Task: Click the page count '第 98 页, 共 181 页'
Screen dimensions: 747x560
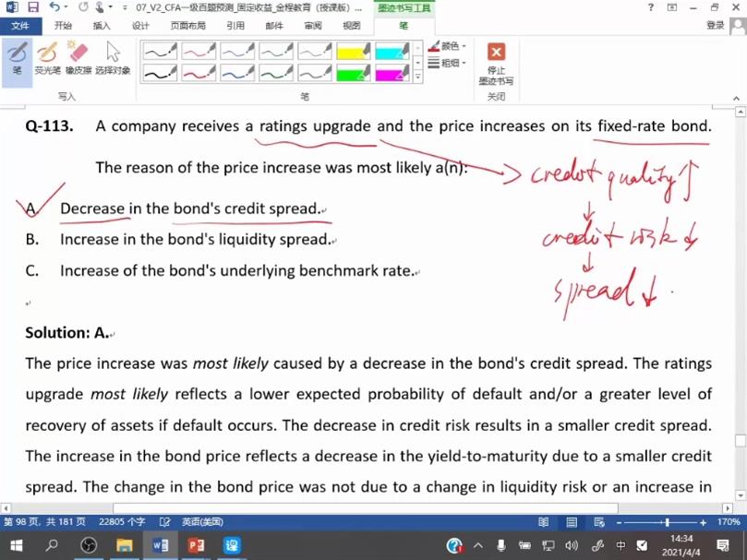Action: (x=44, y=522)
